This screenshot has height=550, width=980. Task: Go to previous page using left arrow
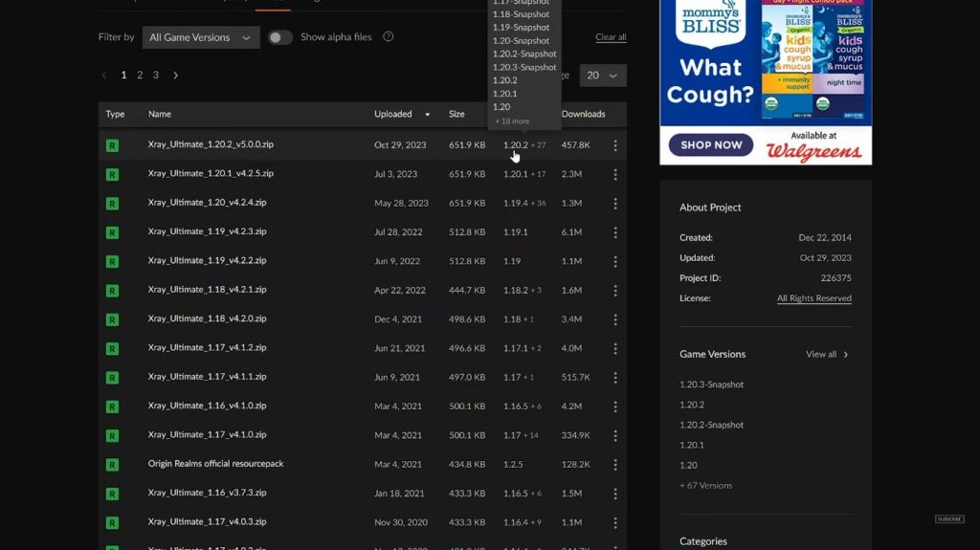[x=104, y=75]
